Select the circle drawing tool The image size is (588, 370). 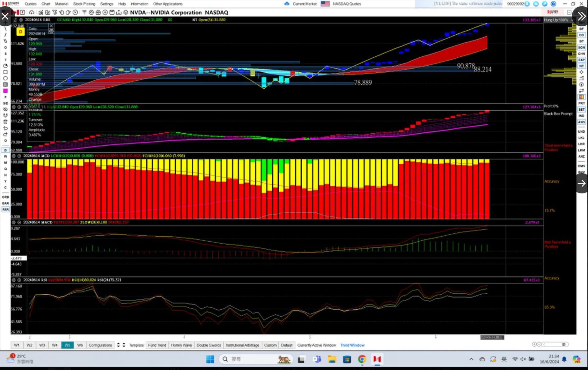[x=5, y=78]
